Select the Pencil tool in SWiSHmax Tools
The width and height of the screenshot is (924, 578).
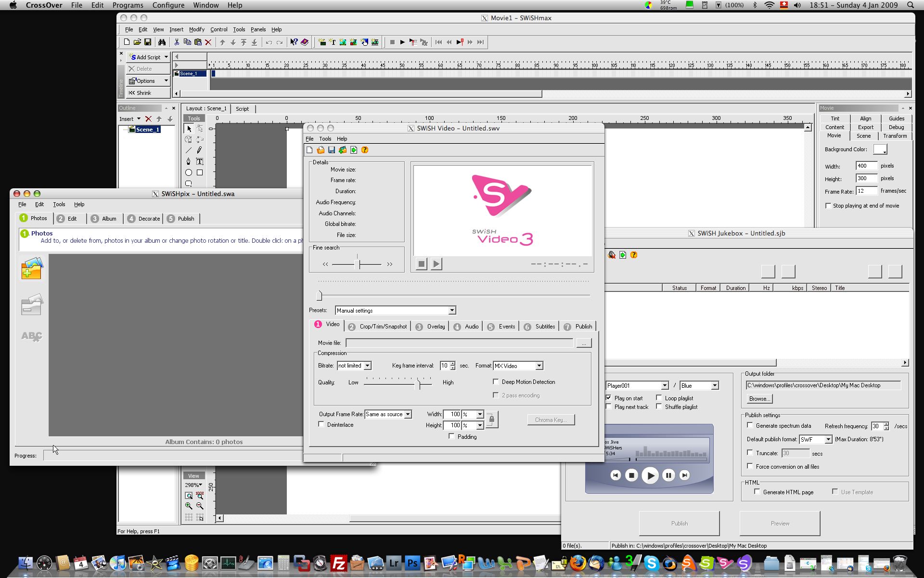pyautogui.click(x=200, y=150)
